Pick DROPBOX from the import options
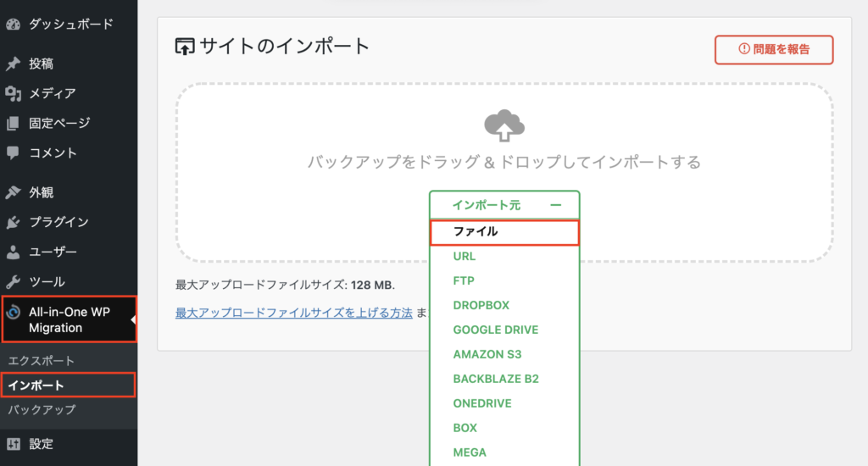 [481, 305]
